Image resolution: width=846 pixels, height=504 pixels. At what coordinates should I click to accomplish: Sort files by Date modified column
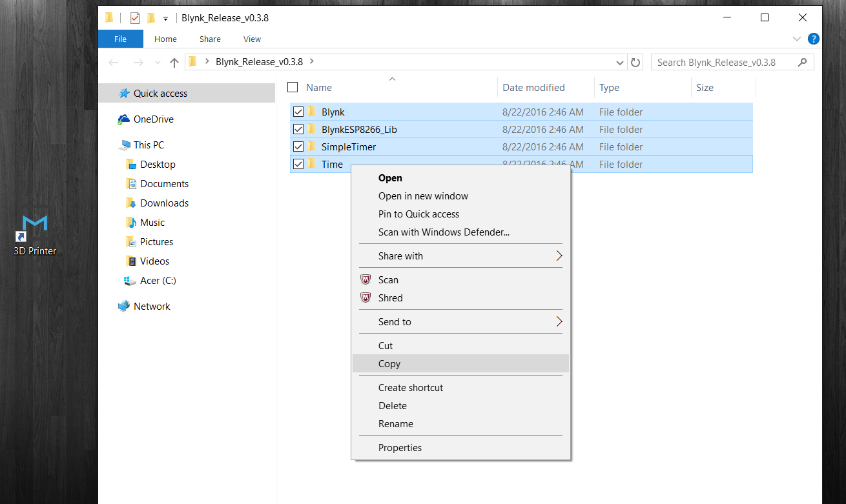tap(533, 88)
